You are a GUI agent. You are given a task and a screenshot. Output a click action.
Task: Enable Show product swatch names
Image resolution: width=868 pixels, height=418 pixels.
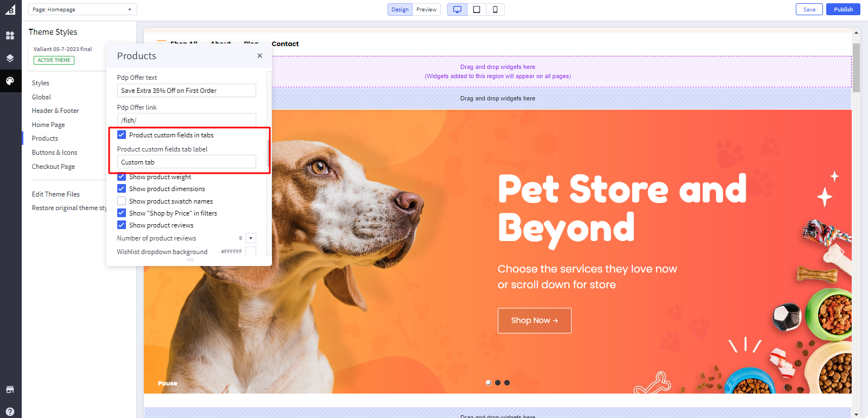click(122, 201)
